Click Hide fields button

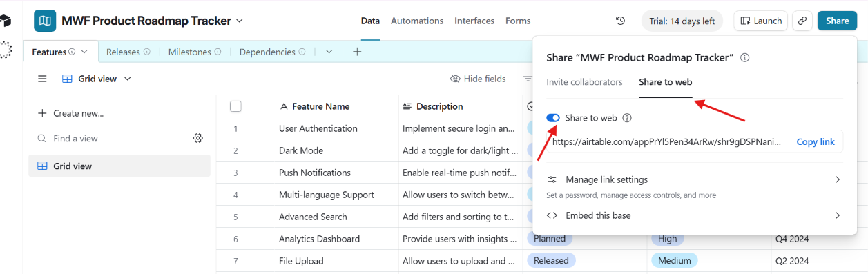point(478,79)
